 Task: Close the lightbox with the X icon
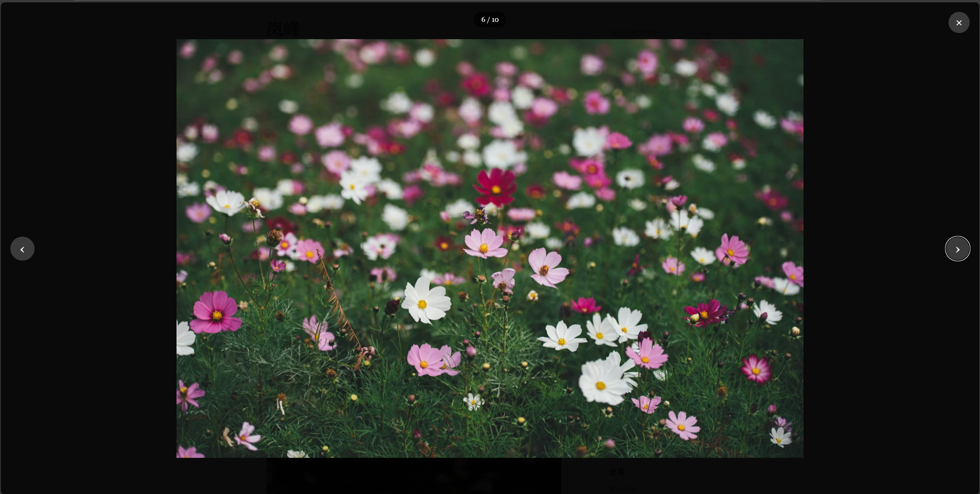pyautogui.click(x=959, y=23)
